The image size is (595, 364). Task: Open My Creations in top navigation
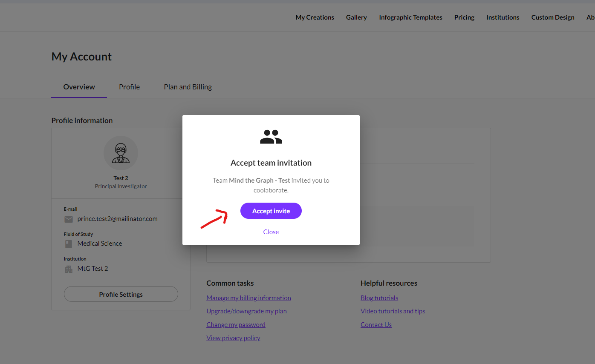coord(315,17)
